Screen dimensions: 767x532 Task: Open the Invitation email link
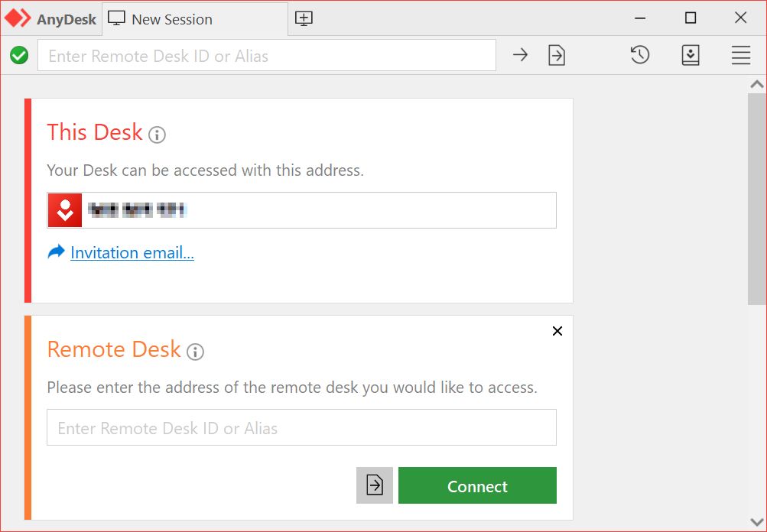click(x=132, y=252)
